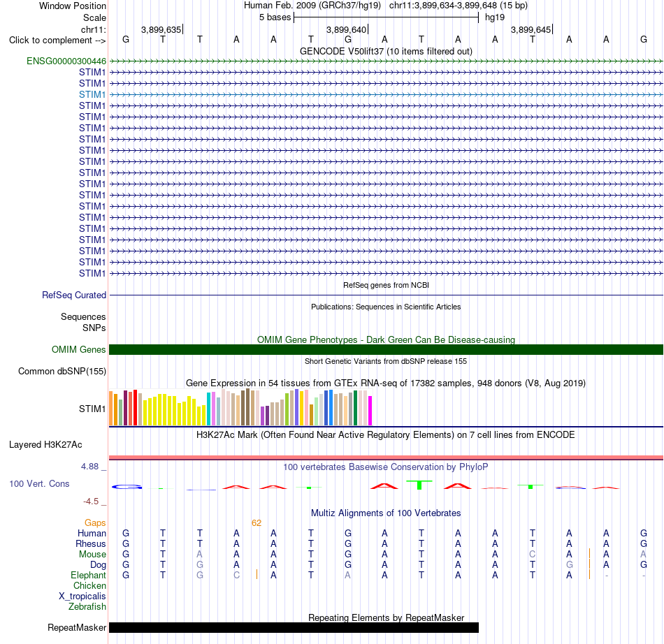
Task: Click the GTEx 'Gene Expression in 54 tissues' title
Action: [386, 383]
